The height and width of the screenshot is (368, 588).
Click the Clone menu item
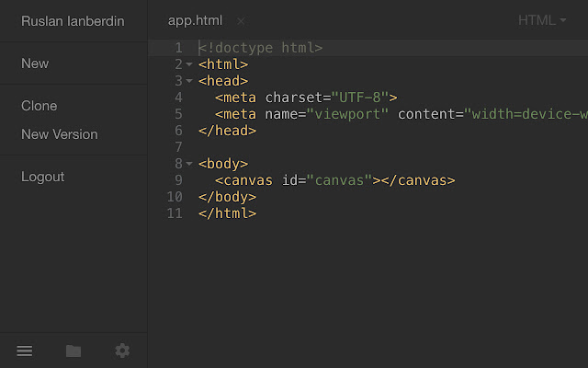(x=39, y=106)
